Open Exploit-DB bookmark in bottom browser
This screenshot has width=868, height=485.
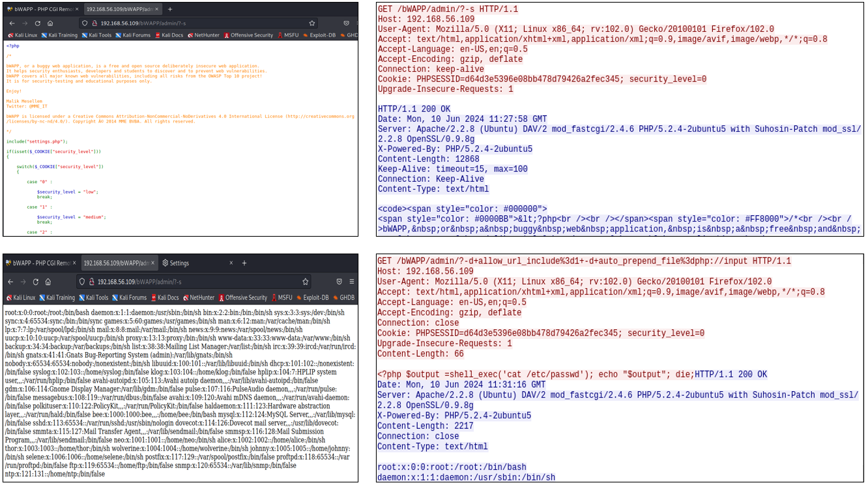(312, 297)
